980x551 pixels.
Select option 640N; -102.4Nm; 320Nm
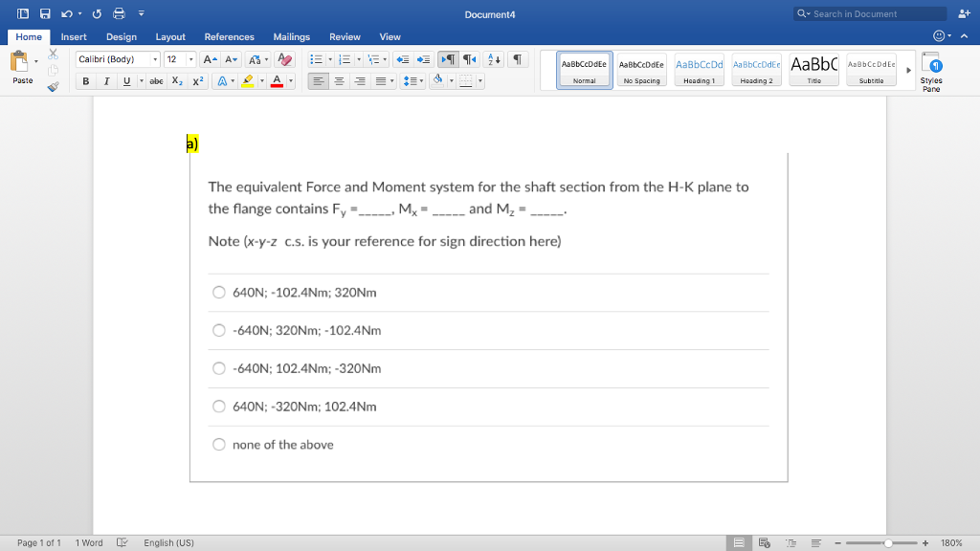coord(219,293)
